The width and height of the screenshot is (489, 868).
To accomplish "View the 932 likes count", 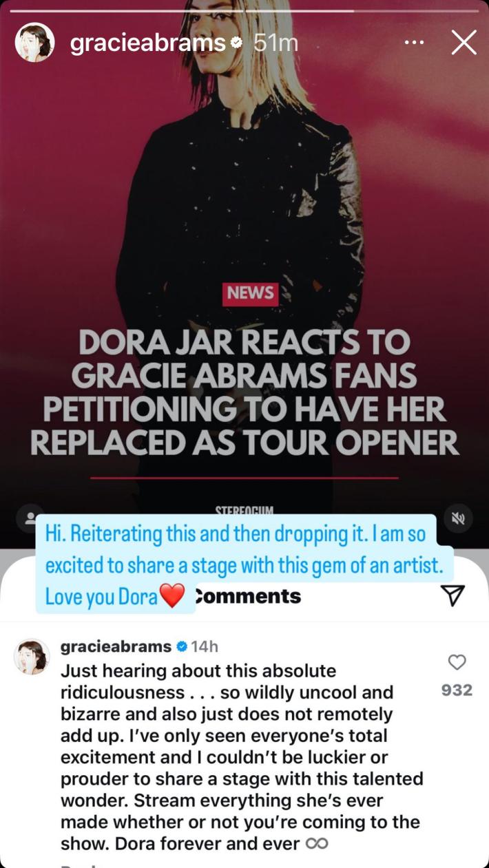I will tap(457, 690).
